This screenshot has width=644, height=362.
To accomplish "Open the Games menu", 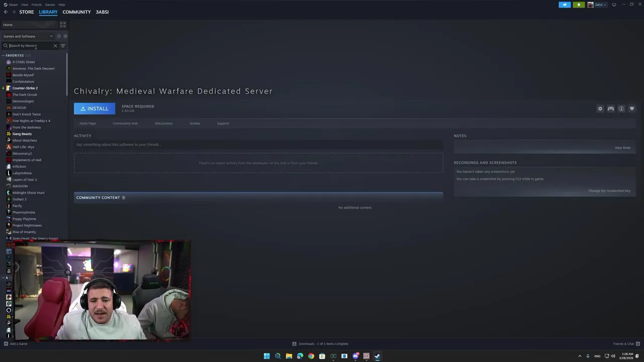I will (x=50, y=5).
